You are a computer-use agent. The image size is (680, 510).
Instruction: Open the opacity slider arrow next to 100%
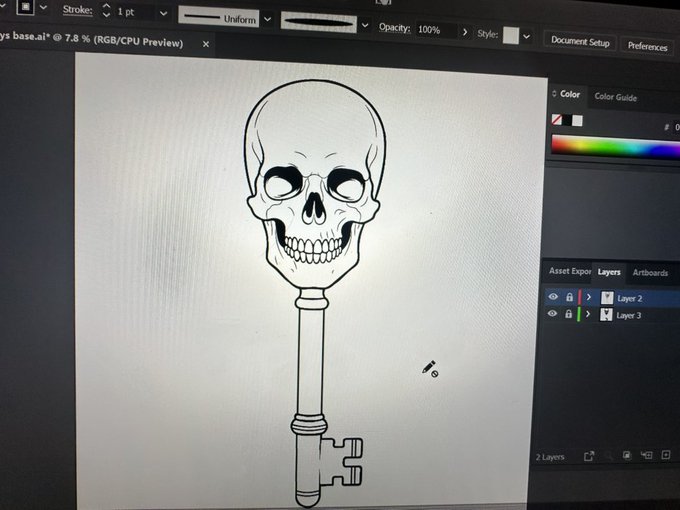click(x=465, y=32)
